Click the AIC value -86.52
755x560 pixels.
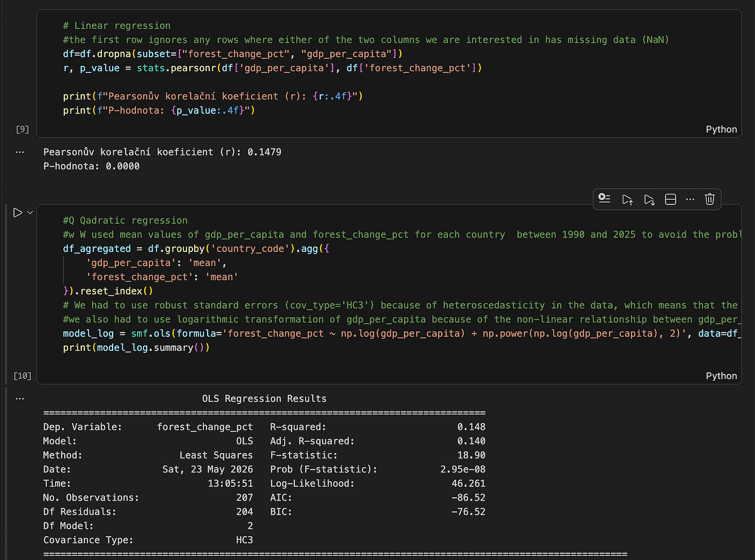468,497
